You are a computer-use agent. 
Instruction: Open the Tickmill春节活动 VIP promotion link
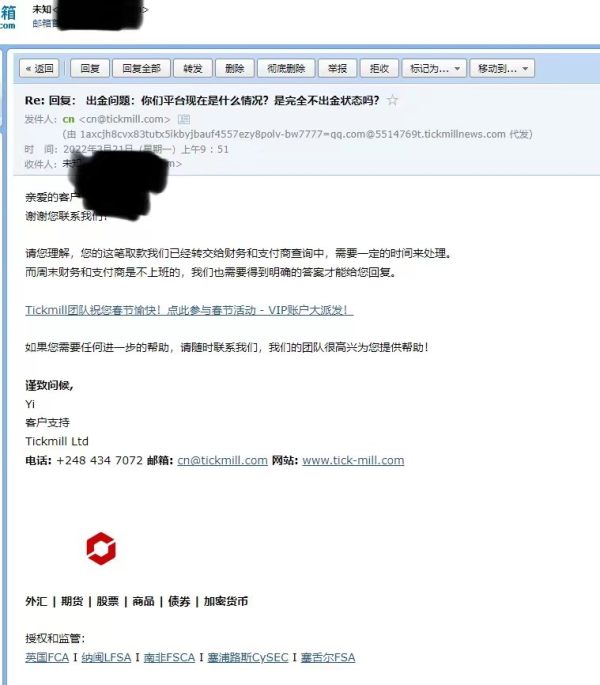[189, 310]
